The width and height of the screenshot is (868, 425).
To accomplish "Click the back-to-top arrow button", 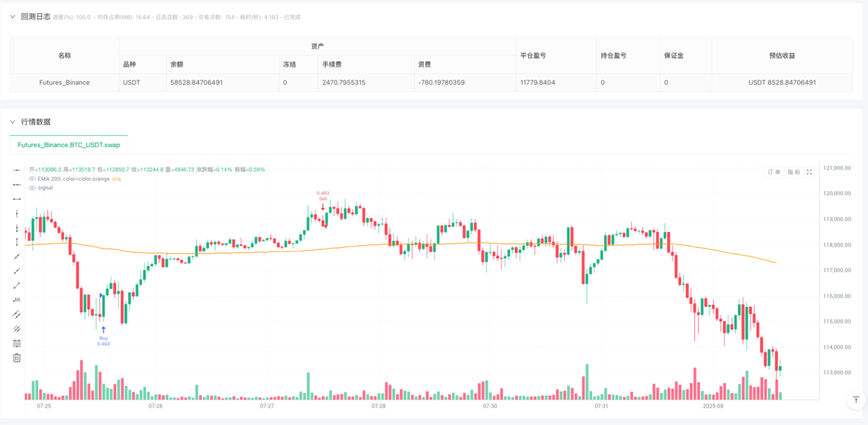I will (x=855, y=400).
